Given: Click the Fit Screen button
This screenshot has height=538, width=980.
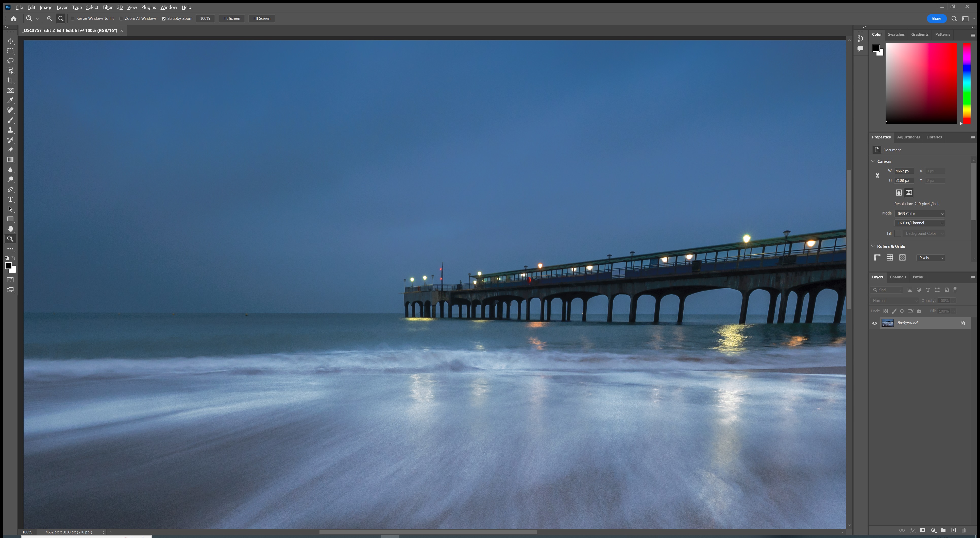Looking at the screenshot, I should pyautogui.click(x=231, y=18).
